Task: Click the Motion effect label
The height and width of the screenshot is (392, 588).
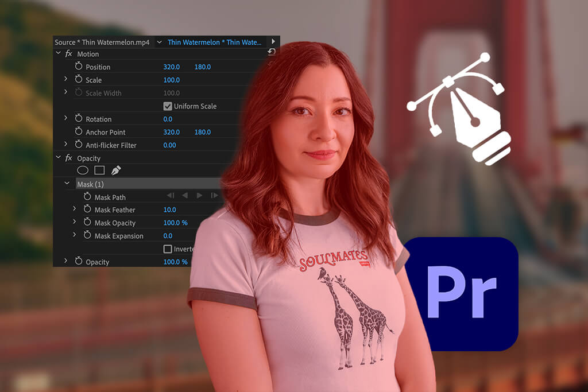Action: [x=88, y=54]
